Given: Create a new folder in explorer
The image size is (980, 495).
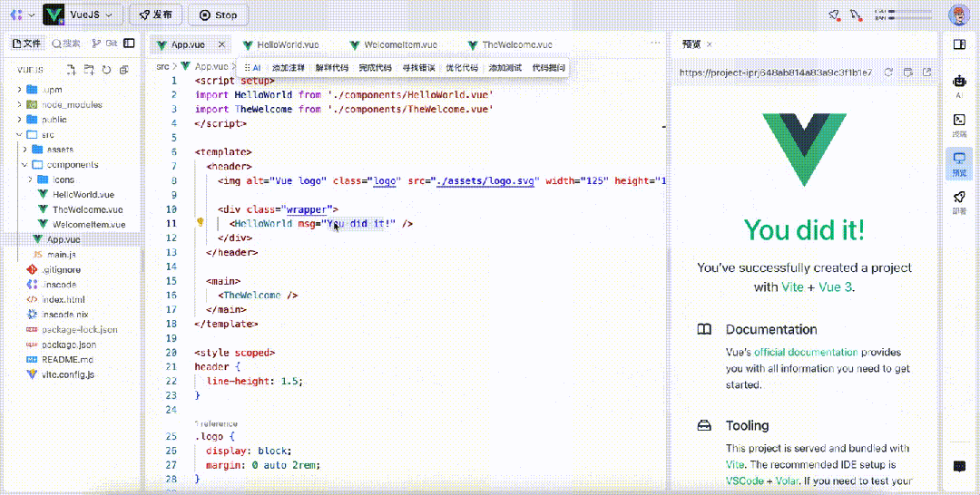Looking at the screenshot, I should (89, 69).
